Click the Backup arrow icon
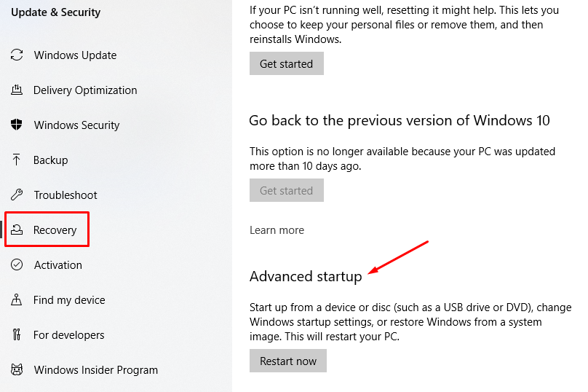 [17, 160]
